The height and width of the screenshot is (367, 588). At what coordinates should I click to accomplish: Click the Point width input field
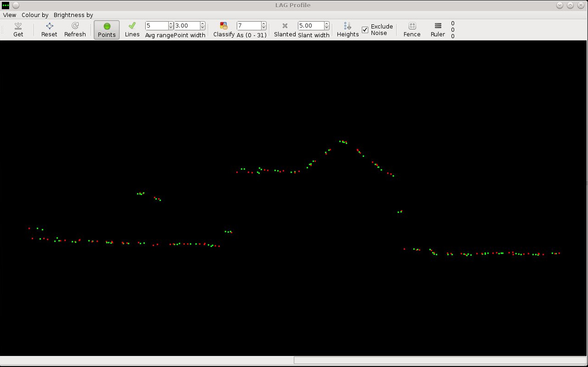coord(187,26)
